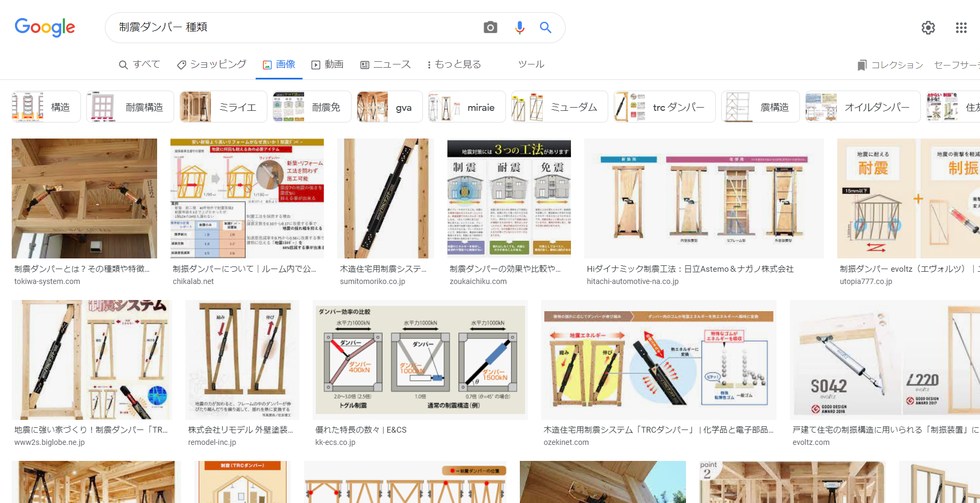Open the settings gear icon
Viewport: 980px width, 503px height.
click(x=928, y=28)
